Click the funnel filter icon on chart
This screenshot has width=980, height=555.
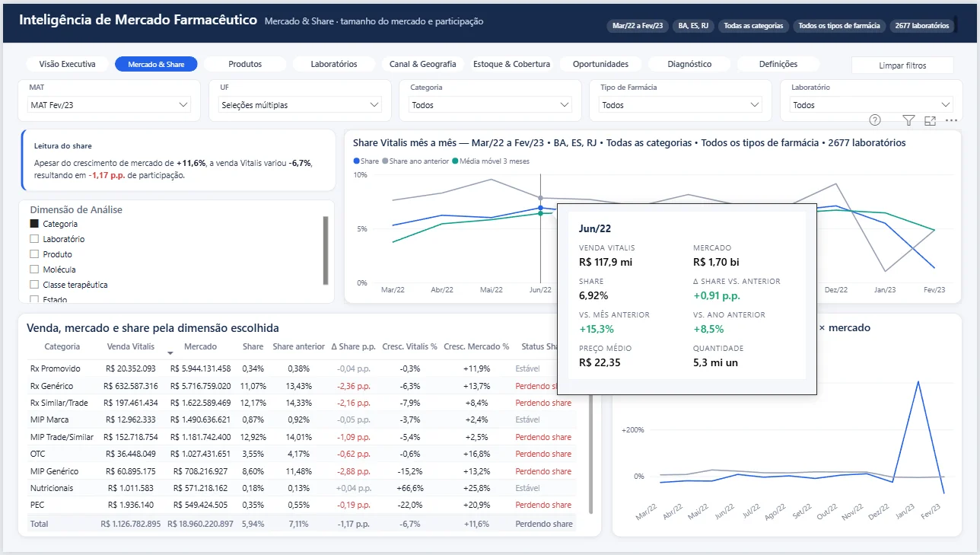pos(908,120)
